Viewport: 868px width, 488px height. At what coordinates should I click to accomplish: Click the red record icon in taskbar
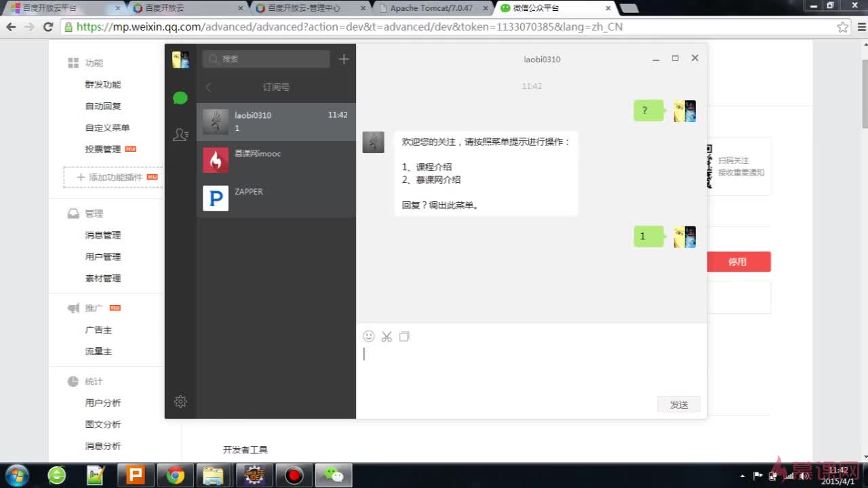coord(294,475)
